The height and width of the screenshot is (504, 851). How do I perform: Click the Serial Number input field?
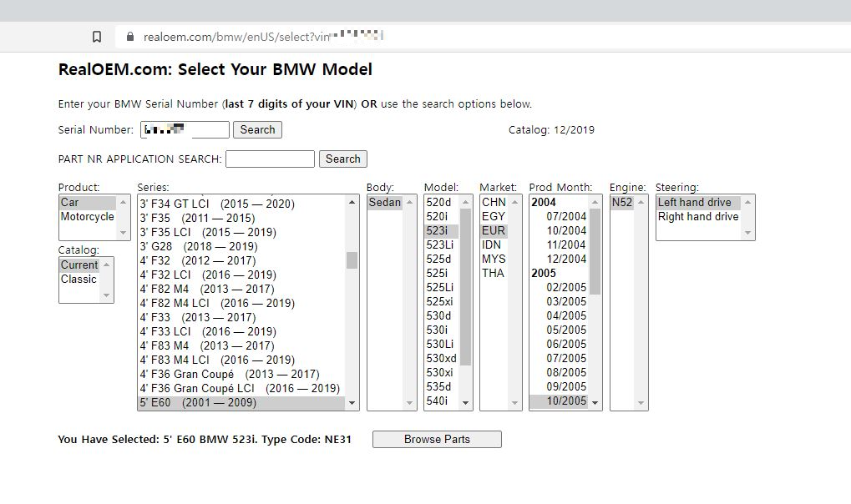[x=185, y=129]
